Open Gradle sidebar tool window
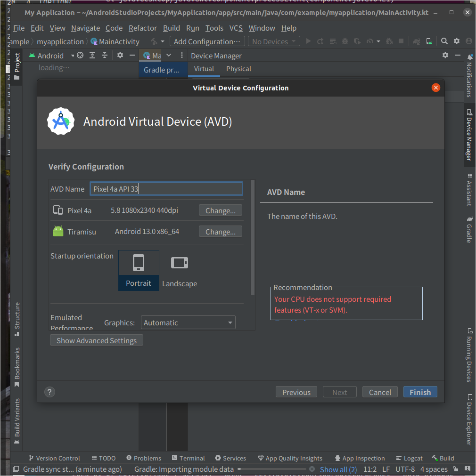This screenshot has height=476, width=476. [469, 229]
